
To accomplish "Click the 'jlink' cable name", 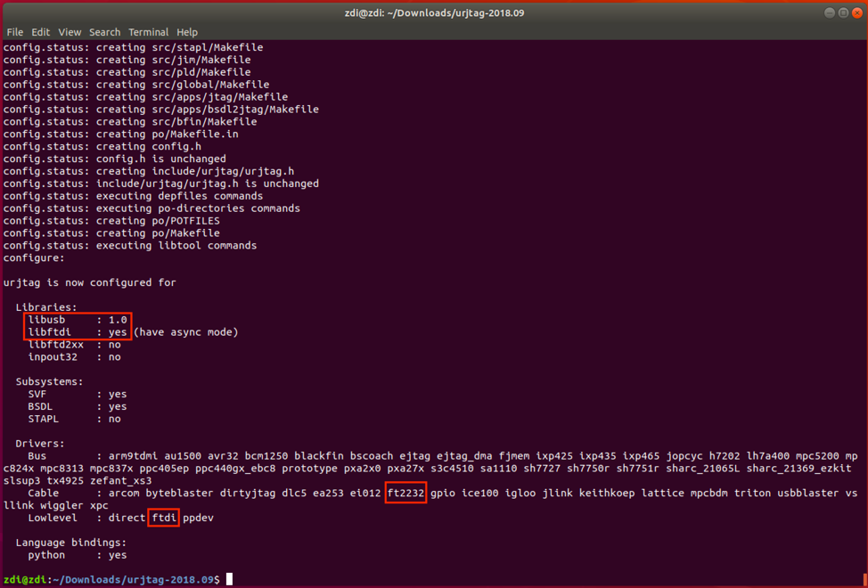I will pos(558,493).
